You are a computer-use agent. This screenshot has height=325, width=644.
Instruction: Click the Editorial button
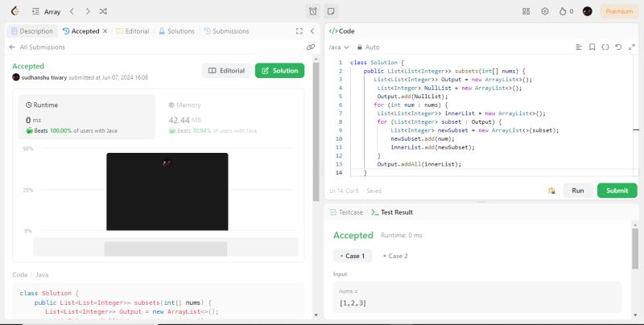226,71
